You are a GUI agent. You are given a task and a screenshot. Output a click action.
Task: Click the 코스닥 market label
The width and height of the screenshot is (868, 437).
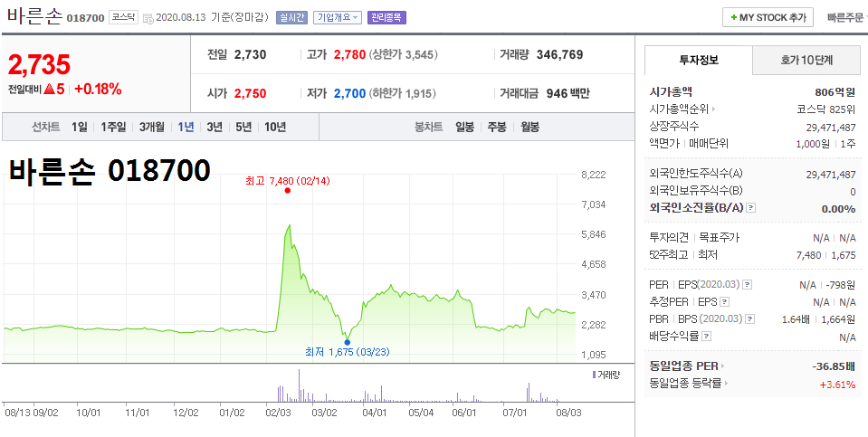[123, 17]
